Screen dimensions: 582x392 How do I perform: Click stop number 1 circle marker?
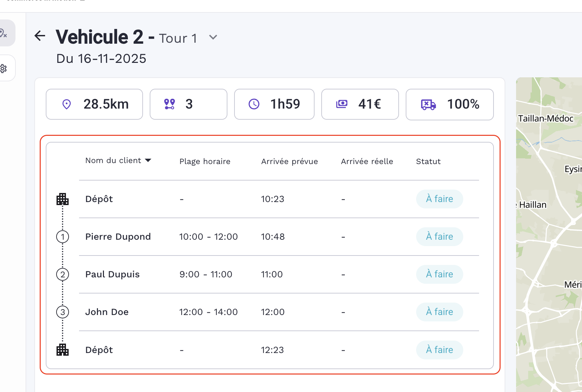63,237
